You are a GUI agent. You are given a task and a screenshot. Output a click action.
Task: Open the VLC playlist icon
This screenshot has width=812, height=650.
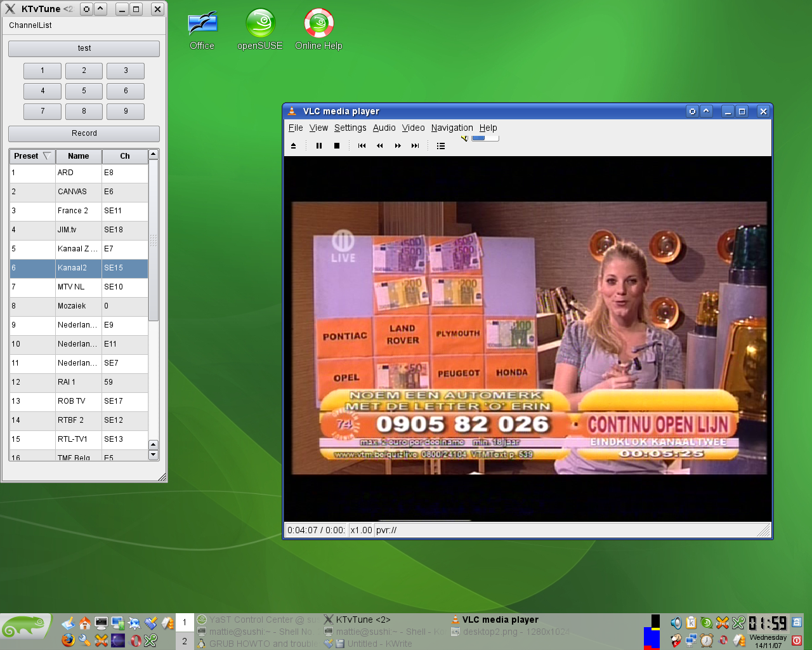[x=441, y=146]
